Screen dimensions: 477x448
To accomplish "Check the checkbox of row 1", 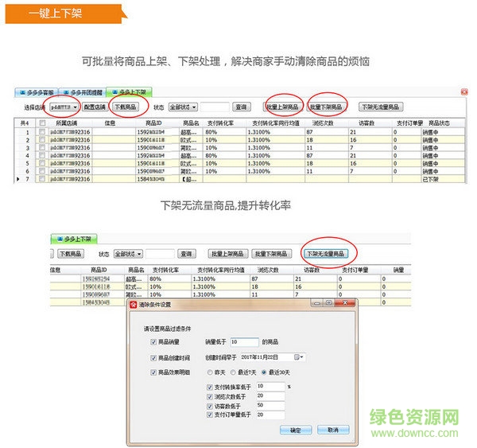I will [42, 132].
